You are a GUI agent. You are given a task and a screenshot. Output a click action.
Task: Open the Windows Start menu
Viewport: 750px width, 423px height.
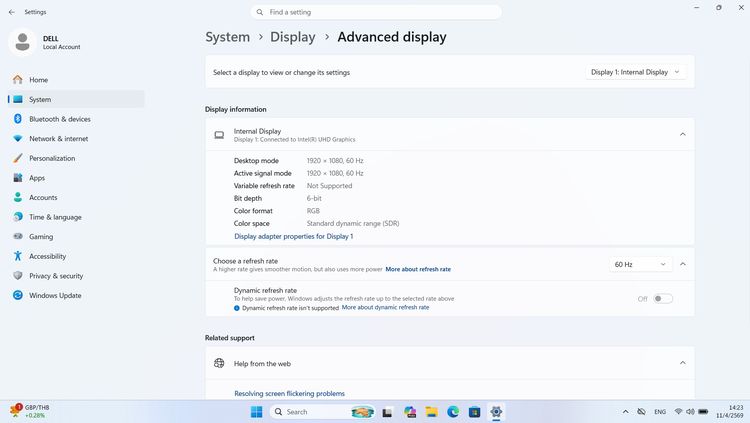(x=257, y=412)
